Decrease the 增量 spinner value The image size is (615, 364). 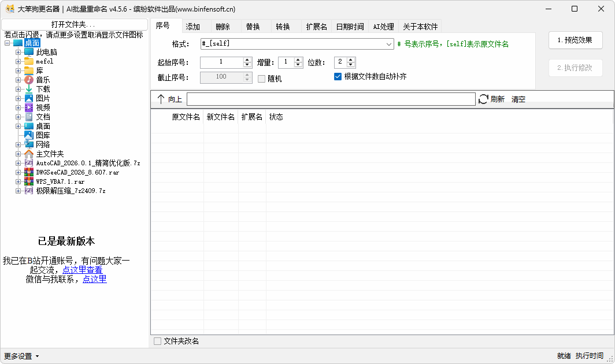coord(298,65)
